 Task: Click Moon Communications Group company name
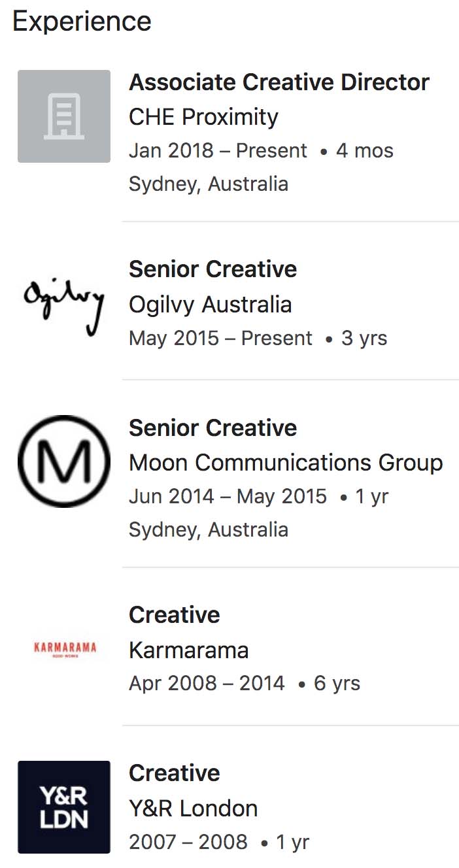coord(286,463)
